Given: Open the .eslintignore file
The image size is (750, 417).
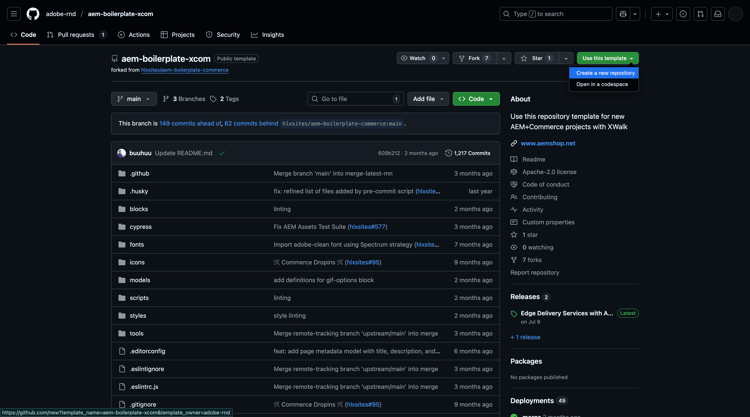Looking at the screenshot, I should [x=147, y=369].
